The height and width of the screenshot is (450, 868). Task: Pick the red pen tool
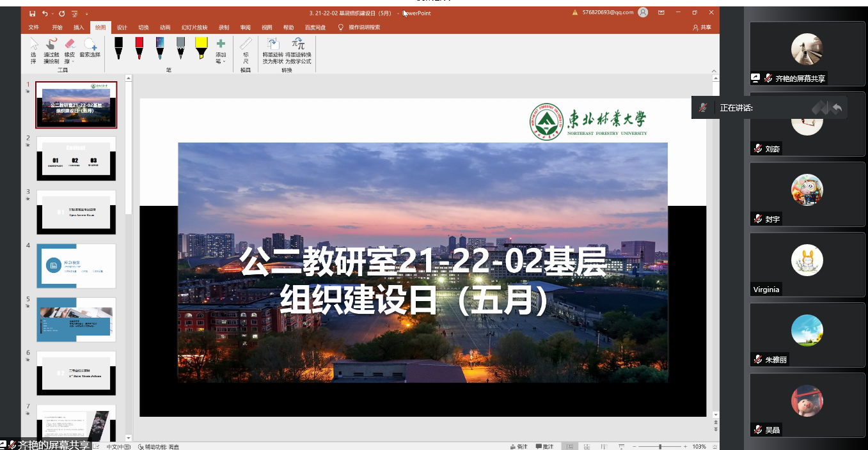pos(139,48)
